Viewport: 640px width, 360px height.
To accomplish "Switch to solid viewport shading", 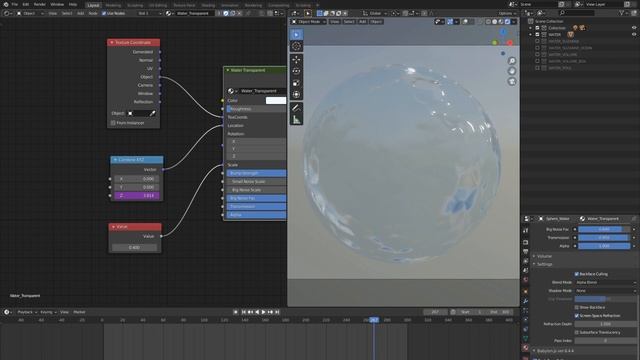I will coord(495,22).
